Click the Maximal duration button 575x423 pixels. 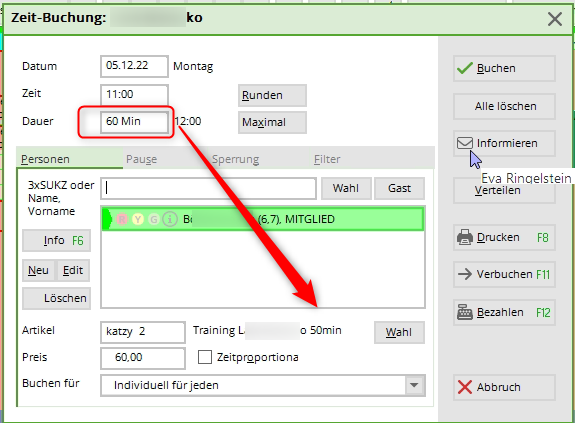click(272, 122)
